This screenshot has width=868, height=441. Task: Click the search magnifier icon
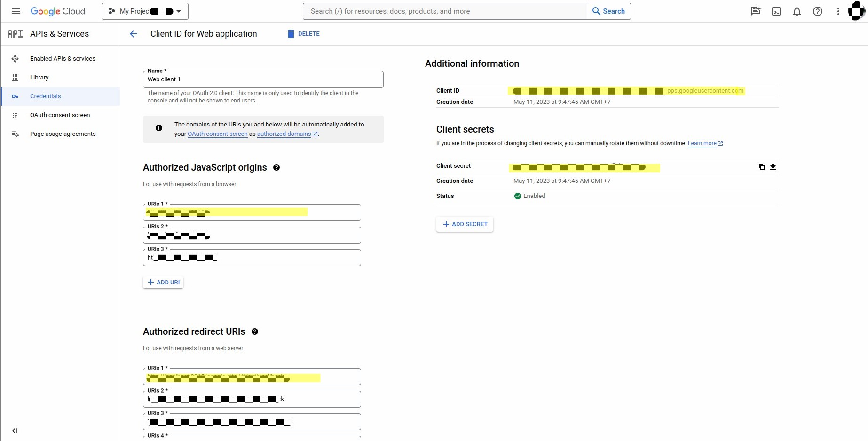click(596, 11)
